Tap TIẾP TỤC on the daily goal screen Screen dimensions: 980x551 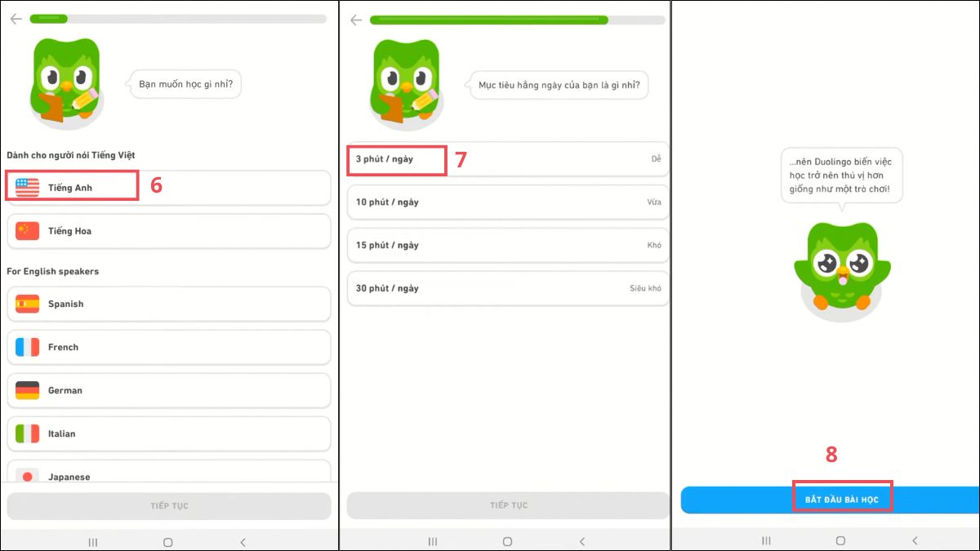pos(508,505)
